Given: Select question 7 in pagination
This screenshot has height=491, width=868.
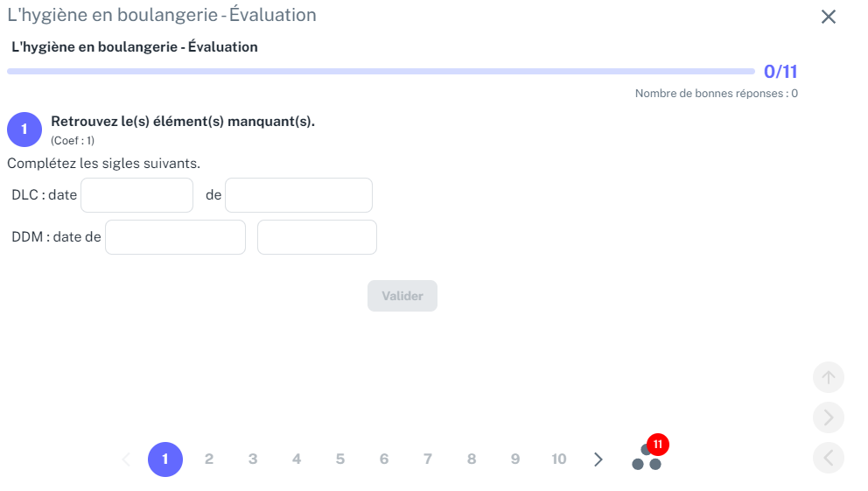Looking at the screenshot, I should 427,459.
